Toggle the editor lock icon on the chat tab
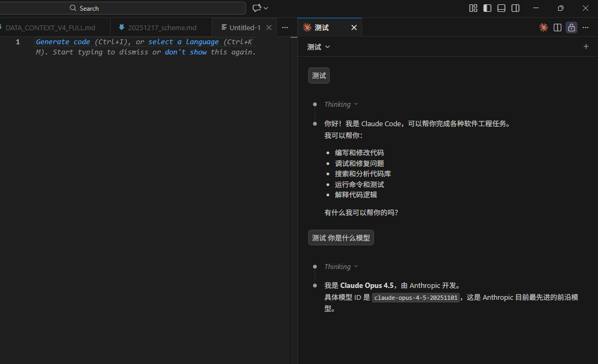 click(571, 27)
